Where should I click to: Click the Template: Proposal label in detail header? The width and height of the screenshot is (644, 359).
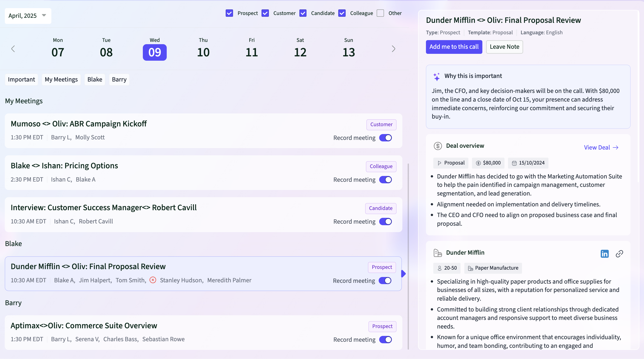[x=490, y=32]
